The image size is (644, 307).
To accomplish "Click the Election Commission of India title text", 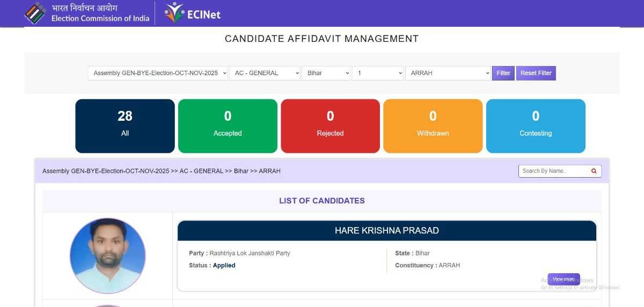I will click(100, 18).
